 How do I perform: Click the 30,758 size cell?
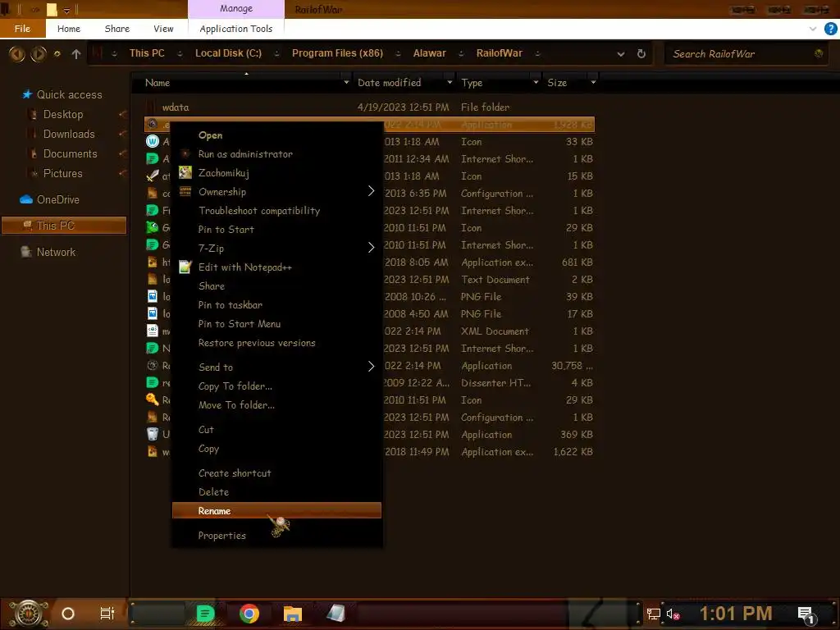[x=572, y=365]
